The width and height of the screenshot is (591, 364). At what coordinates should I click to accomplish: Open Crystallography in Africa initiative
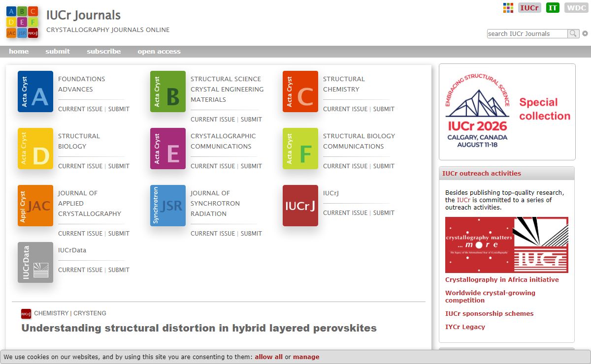tap(502, 280)
